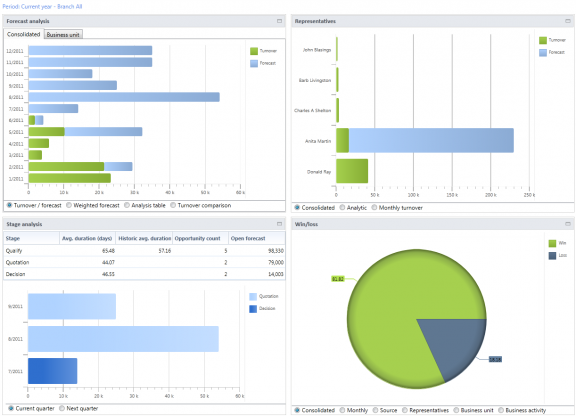576x416 pixels.
Task: Select the Quotation stage row
Action: 144,262
